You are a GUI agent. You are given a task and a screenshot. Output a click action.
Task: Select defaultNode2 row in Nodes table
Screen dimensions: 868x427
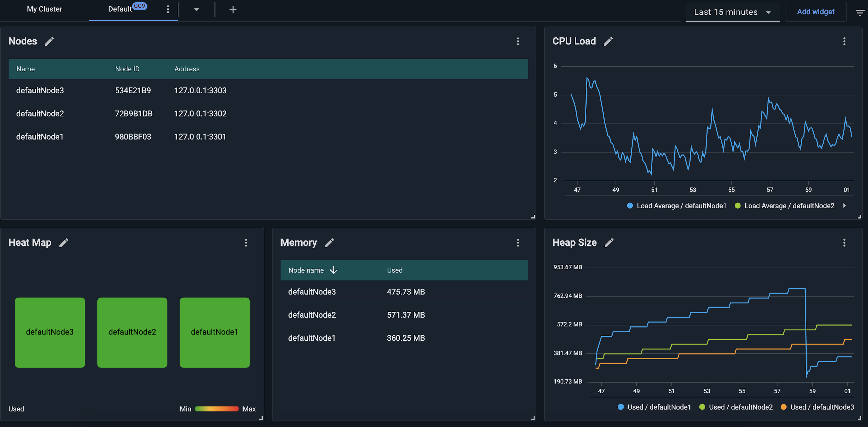tap(268, 114)
